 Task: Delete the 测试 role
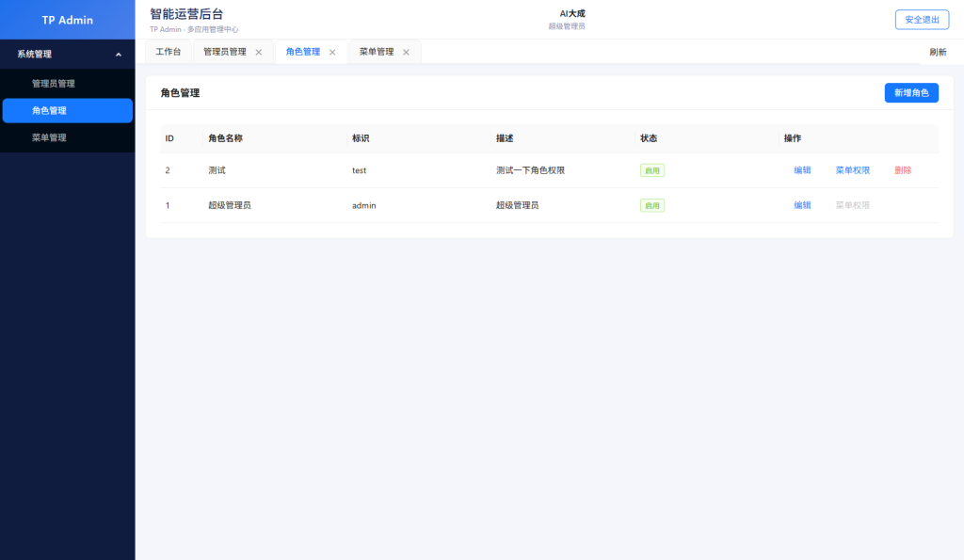(x=903, y=170)
